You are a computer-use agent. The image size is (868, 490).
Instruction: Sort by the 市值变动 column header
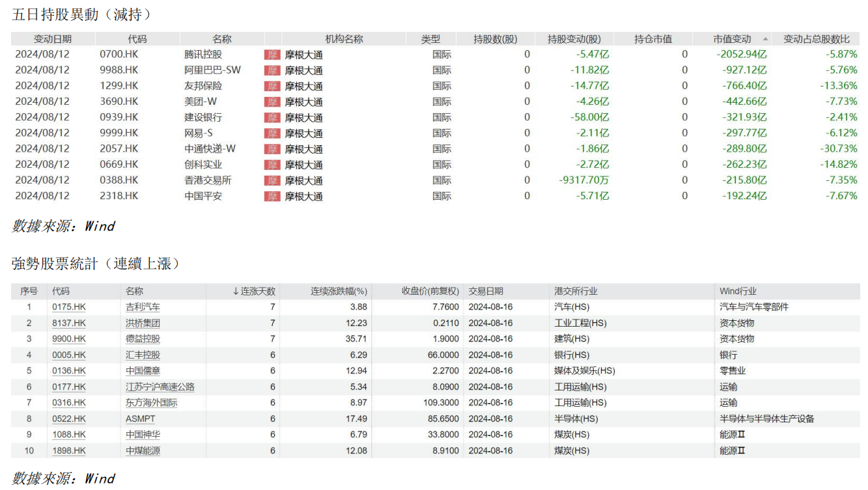[x=732, y=39]
